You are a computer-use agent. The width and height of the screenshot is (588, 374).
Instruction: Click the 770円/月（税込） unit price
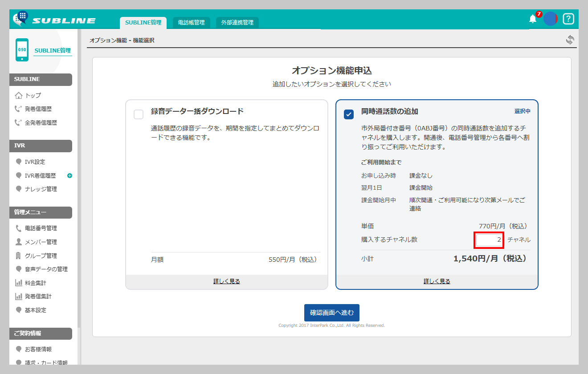pyautogui.click(x=503, y=226)
